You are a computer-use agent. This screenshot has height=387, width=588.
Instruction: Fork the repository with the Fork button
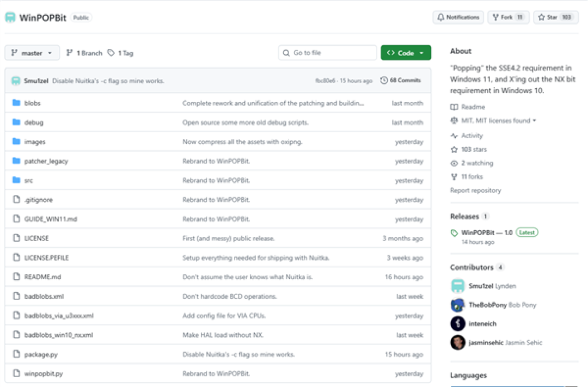[x=508, y=17]
